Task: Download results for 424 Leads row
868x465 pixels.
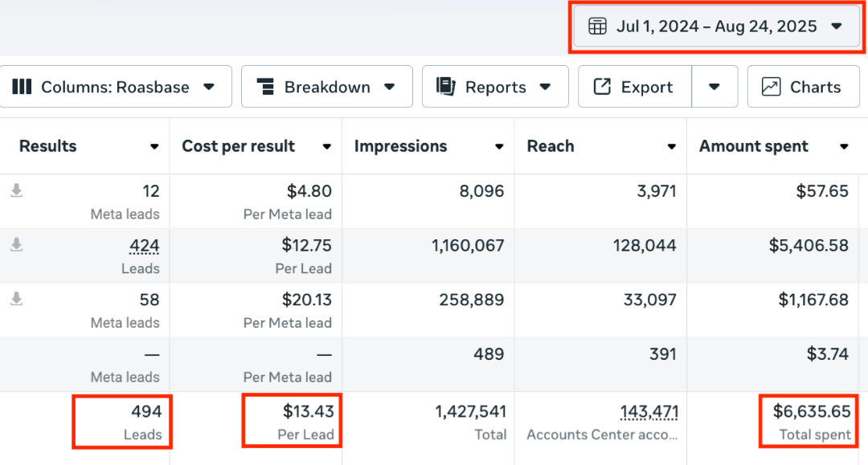Action: [16, 246]
